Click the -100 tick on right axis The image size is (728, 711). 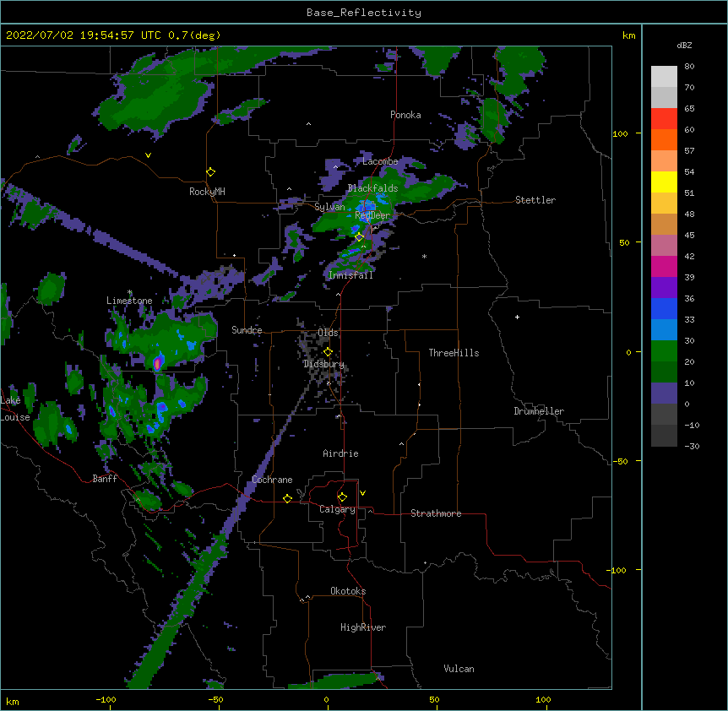click(x=617, y=570)
